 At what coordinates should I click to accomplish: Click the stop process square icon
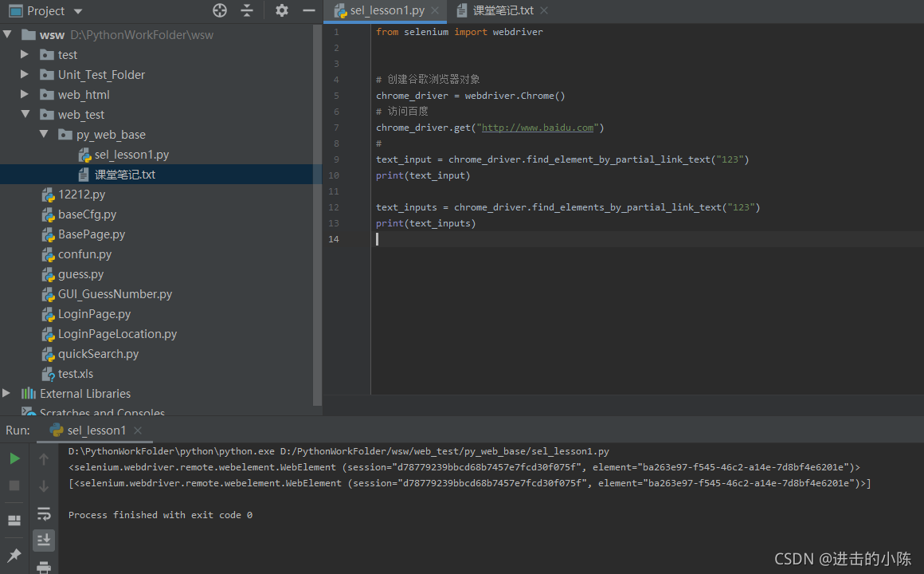pos(14,486)
